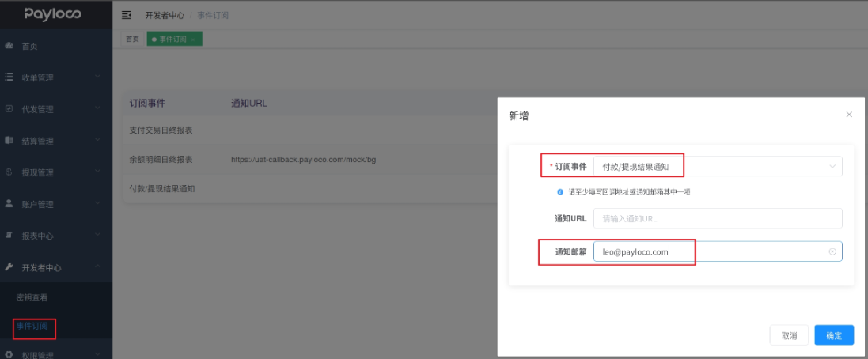Click the 确定 confirm button
This screenshot has width=868, height=359.
[834, 335]
